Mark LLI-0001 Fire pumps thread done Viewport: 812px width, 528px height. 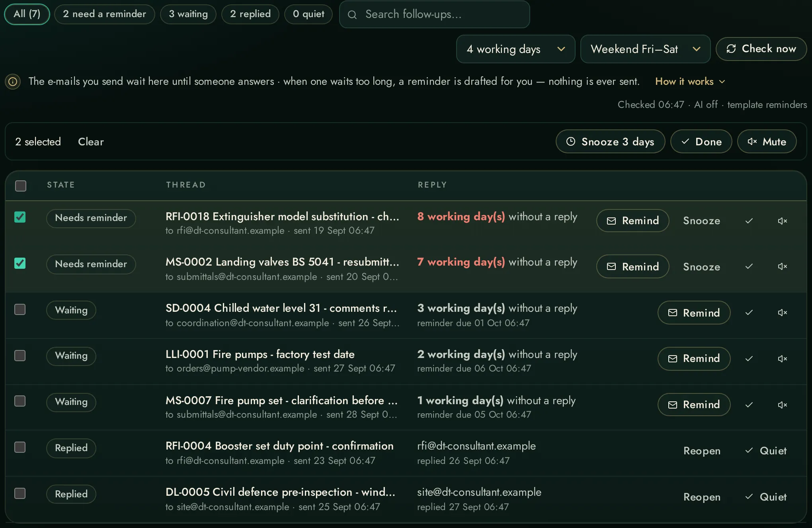(749, 358)
